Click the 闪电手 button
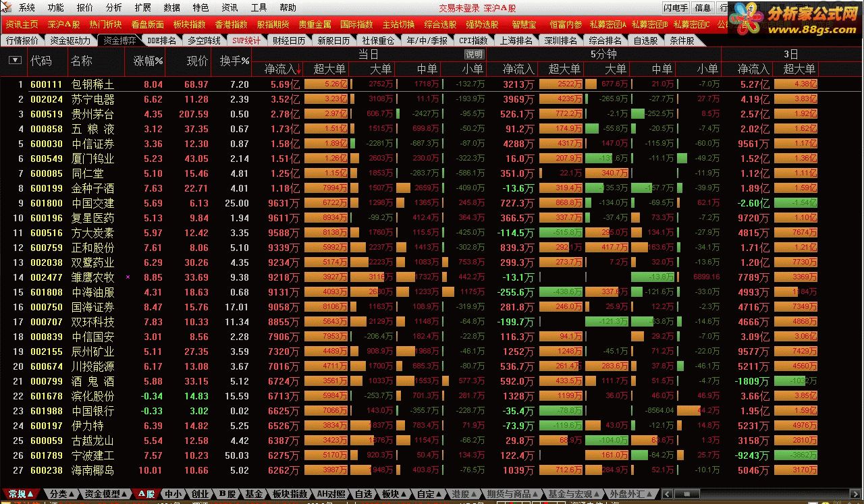Screen dimensions: 864x504 coord(675,8)
